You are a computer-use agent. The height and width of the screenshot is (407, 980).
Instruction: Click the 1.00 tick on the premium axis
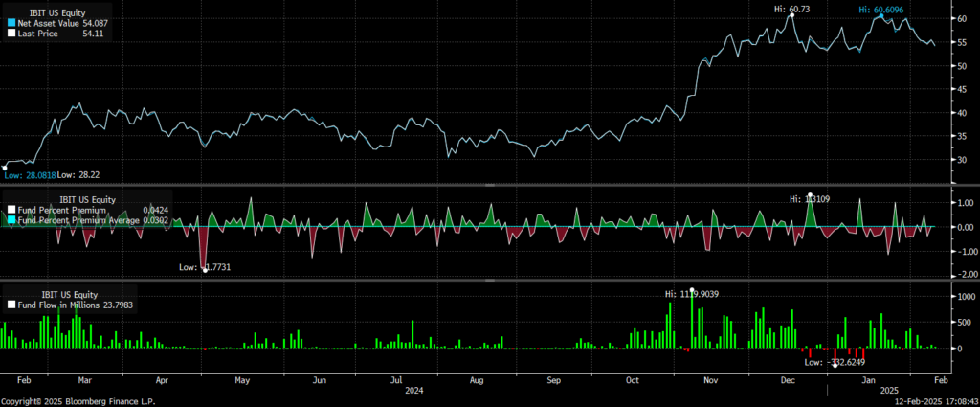click(965, 203)
